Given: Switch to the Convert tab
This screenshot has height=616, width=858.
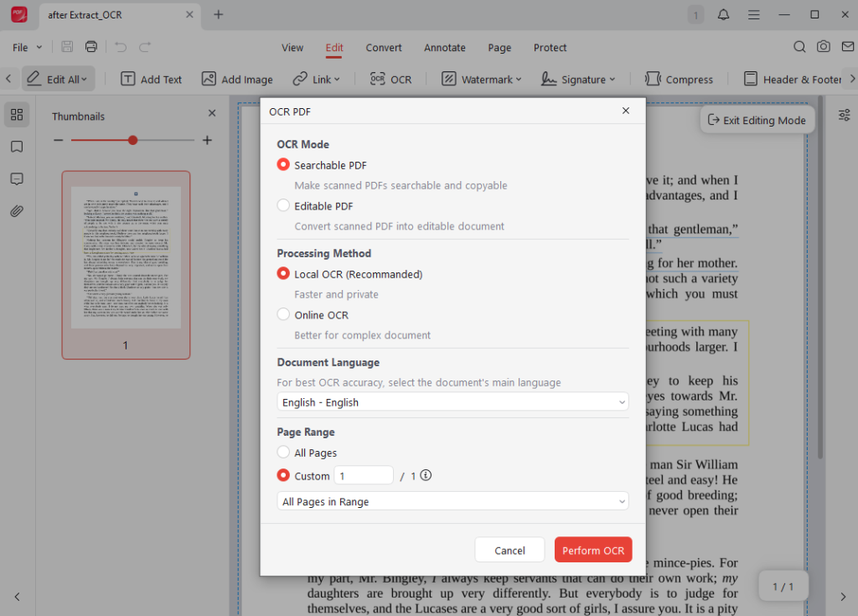Looking at the screenshot, I should click(384, 48).
